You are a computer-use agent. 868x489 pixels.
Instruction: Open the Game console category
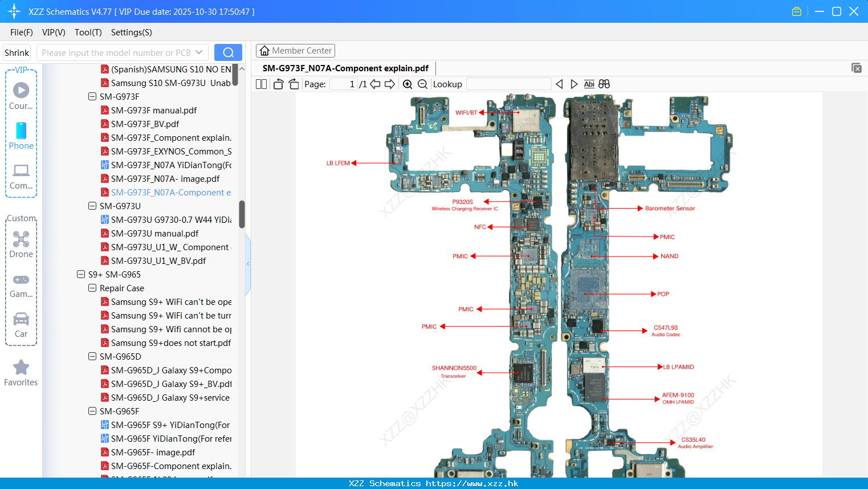point(21,285)
